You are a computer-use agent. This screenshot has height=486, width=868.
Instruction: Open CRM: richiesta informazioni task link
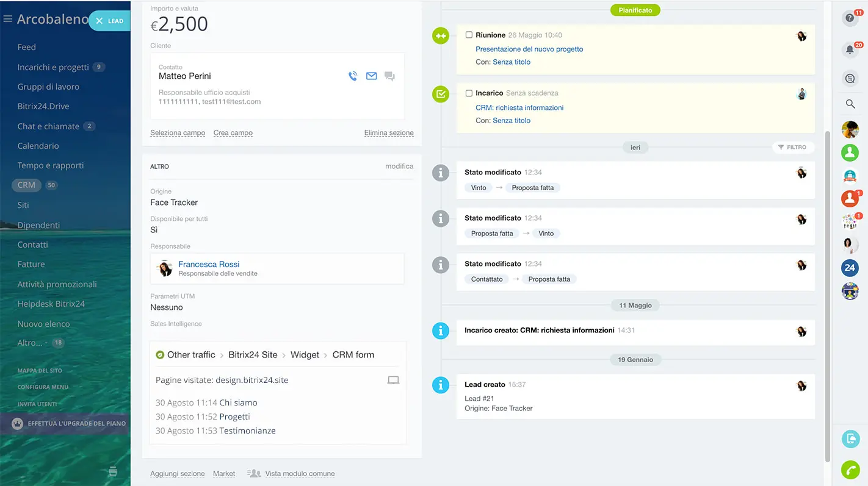coord(519,107)
